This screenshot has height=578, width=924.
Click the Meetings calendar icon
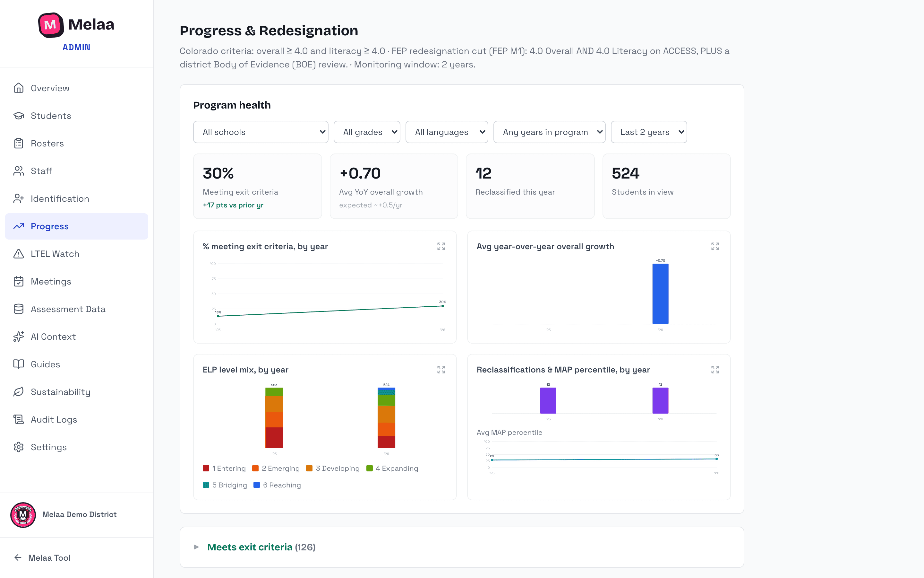click(18, 281)
